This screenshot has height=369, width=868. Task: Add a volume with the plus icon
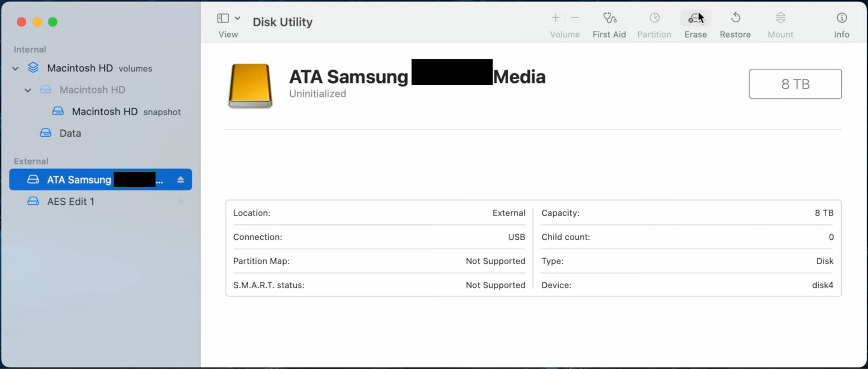pyautogui.click(x=555, y=17)
